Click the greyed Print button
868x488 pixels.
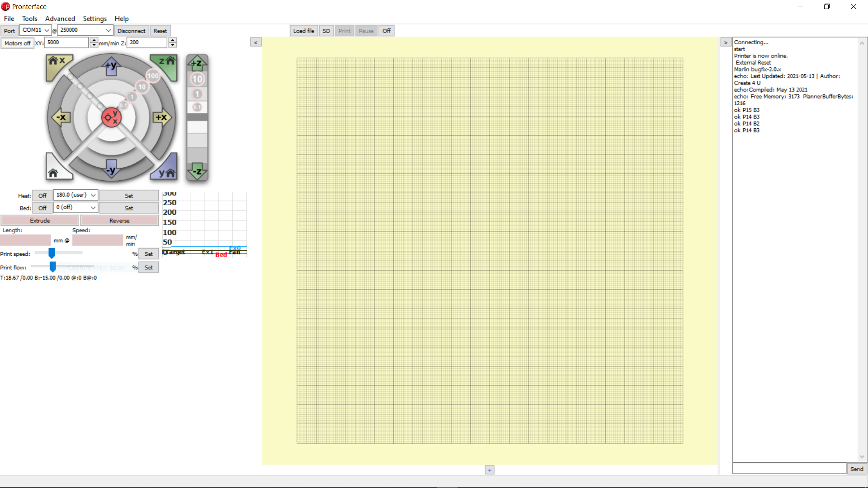point(344,31)
